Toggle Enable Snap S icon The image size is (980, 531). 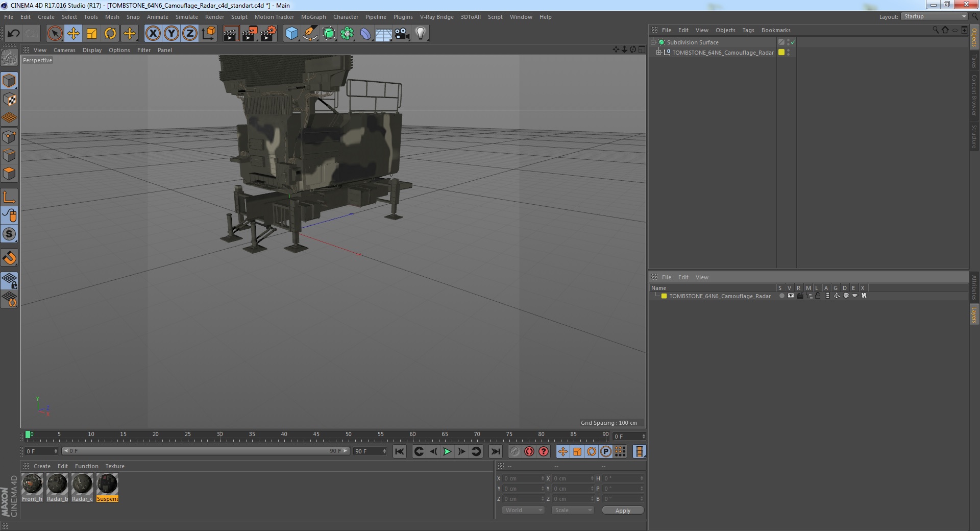click(x=10, y=234)
